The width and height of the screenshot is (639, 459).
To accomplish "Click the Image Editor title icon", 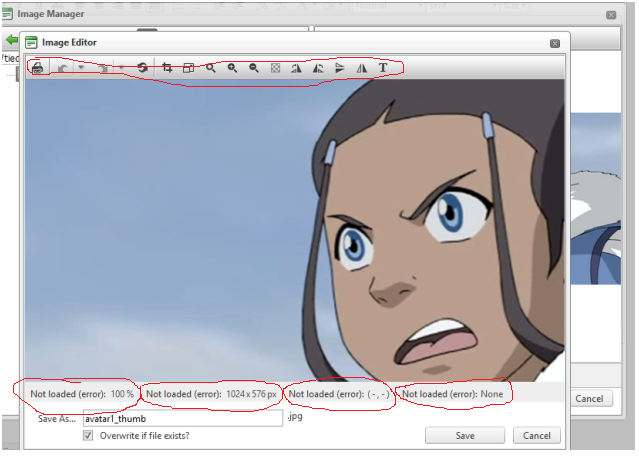I will click(x=31, y=42).
